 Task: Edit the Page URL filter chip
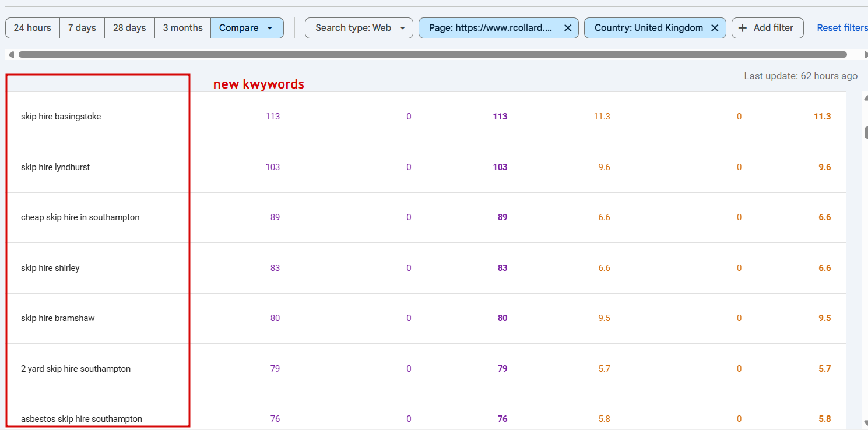click(490, 28)
